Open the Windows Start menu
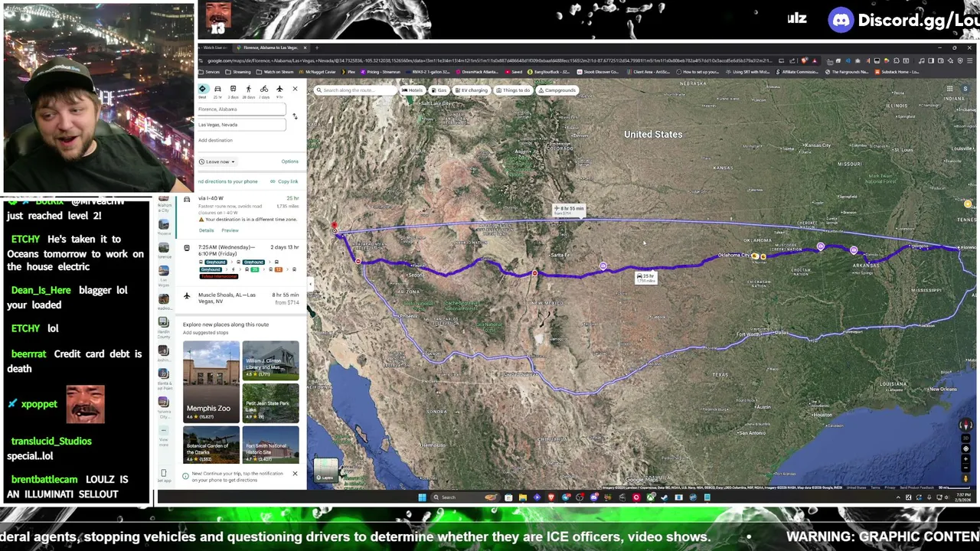980x551 pixels. (x=422, y=497)
